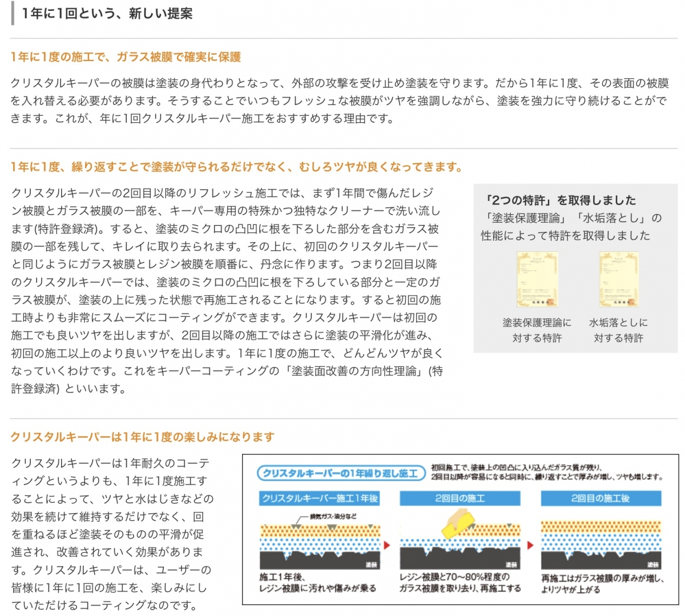
Task: Open the right 水垢落とし patent certificate image
Action: click(618, 280)
